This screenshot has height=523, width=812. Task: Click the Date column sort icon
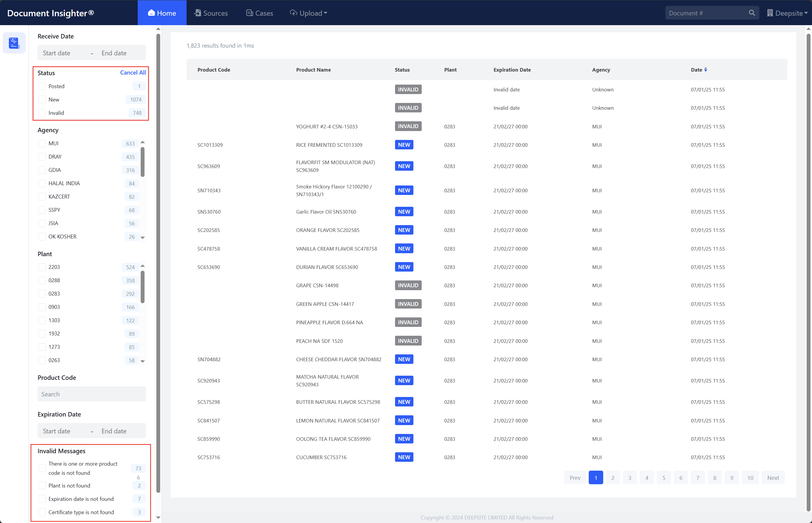point(706,70)
